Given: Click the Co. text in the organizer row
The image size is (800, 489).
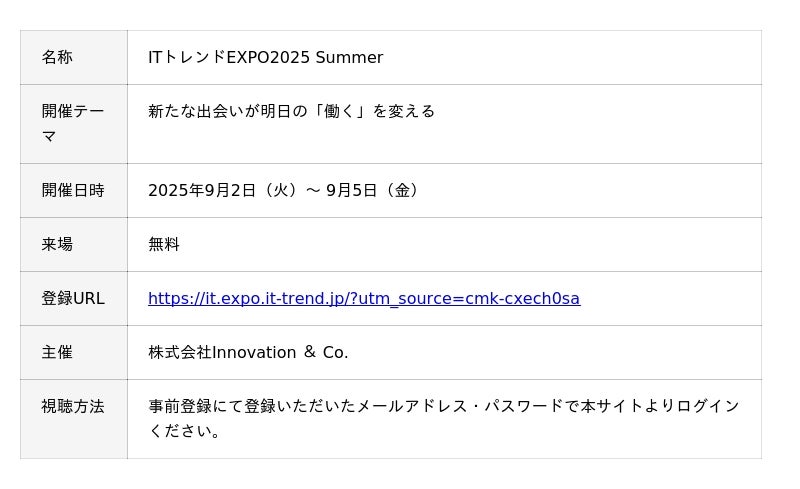Looking at the screenshot, I should coord(335,352).
